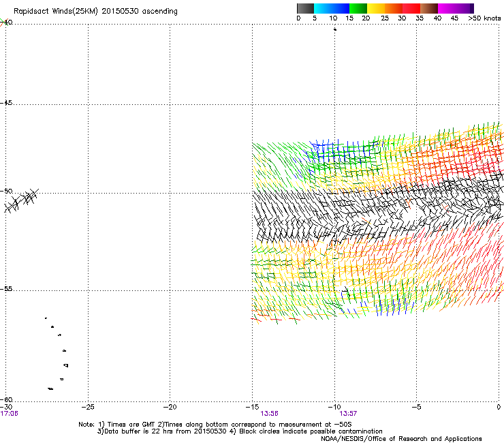Click the red 30-35 knots color bar segment

(411, 8)
